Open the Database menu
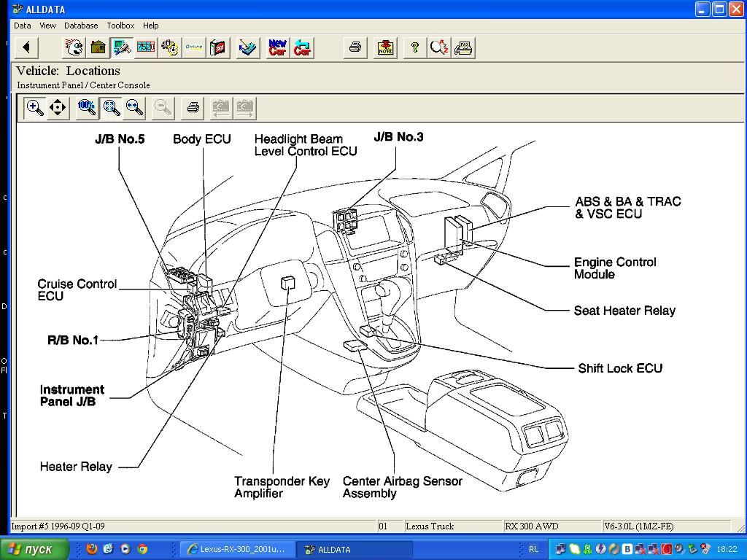This screenshot has width=747, height=560. point(81,26)
